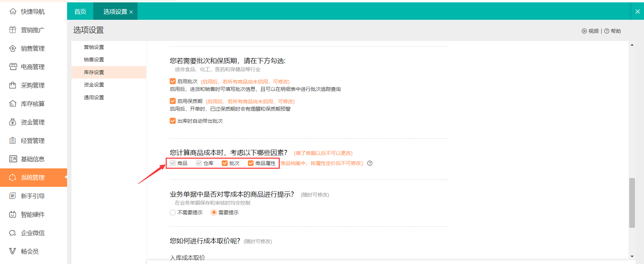Click the 销售管理 sidebar icon

[x=13, y=48]
